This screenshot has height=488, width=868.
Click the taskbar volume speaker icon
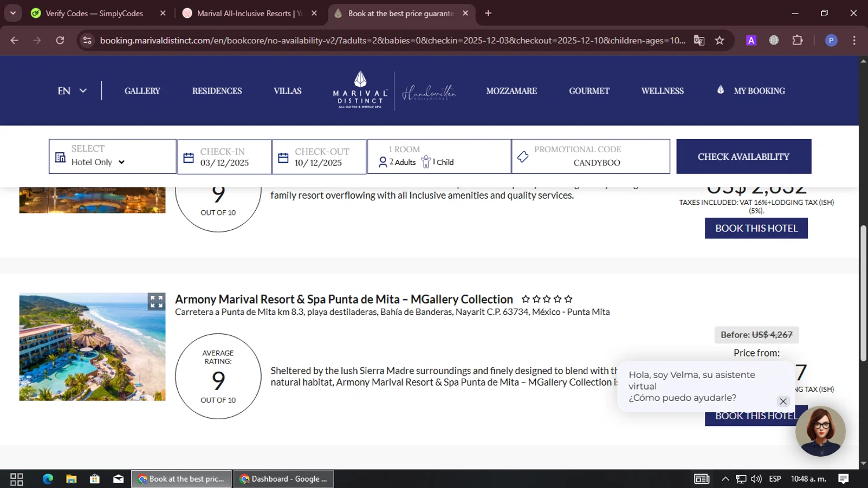tap(756, 479)
